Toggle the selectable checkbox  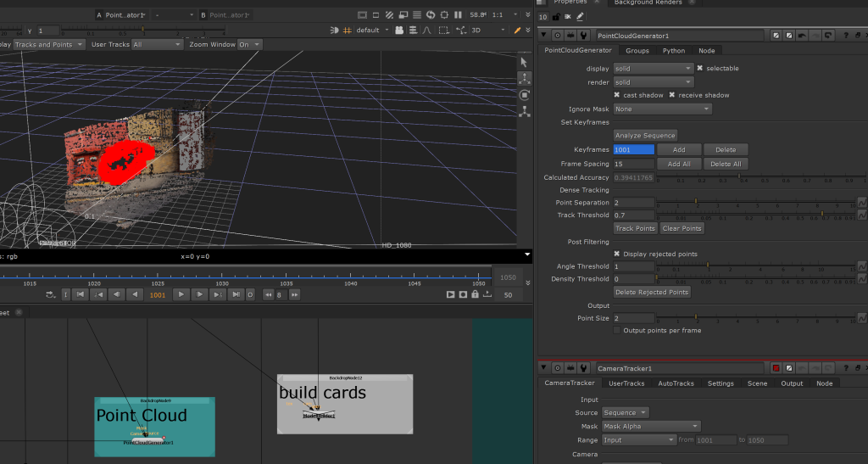tap(699, 68)
